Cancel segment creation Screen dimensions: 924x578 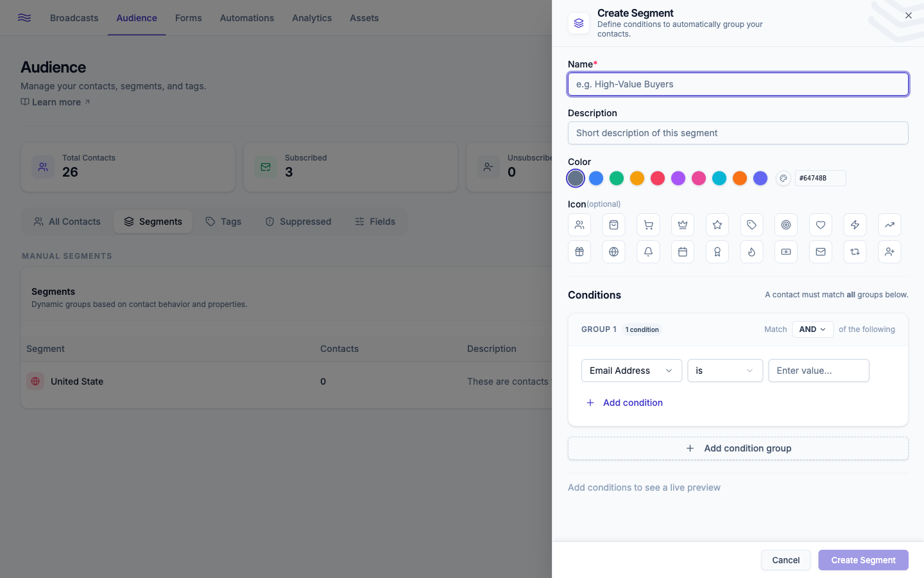tap(786, 560)
